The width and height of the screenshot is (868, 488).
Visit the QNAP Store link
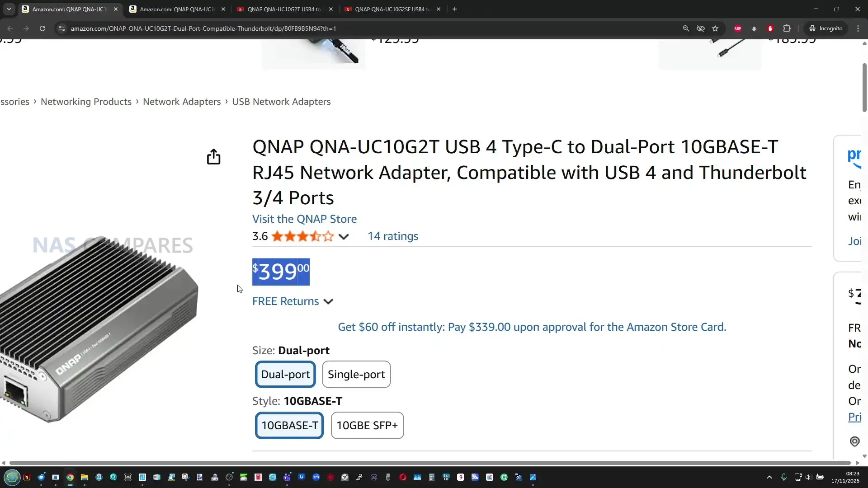pyautogui.click(x=304, y=219)
